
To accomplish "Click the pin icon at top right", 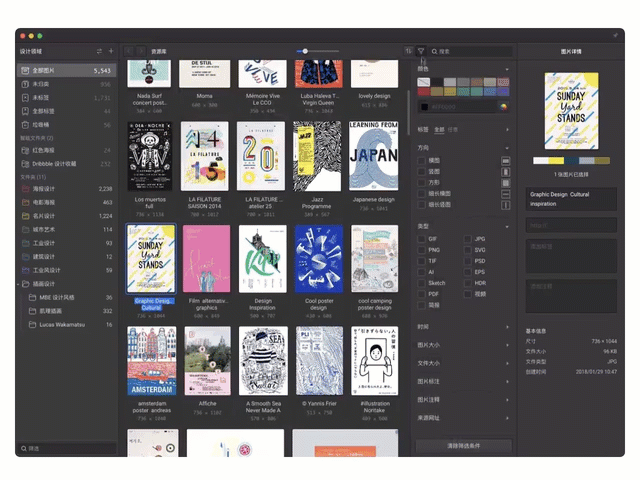I will click(x=616, y=36).
